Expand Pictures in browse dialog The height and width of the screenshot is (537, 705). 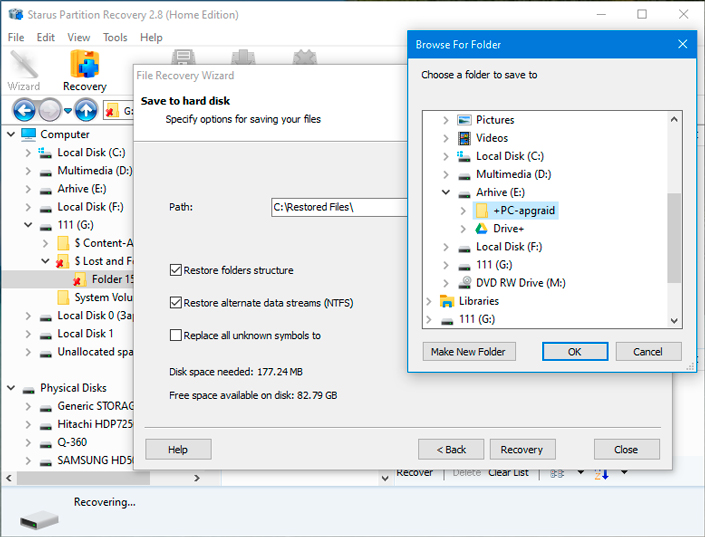(446, 120)
